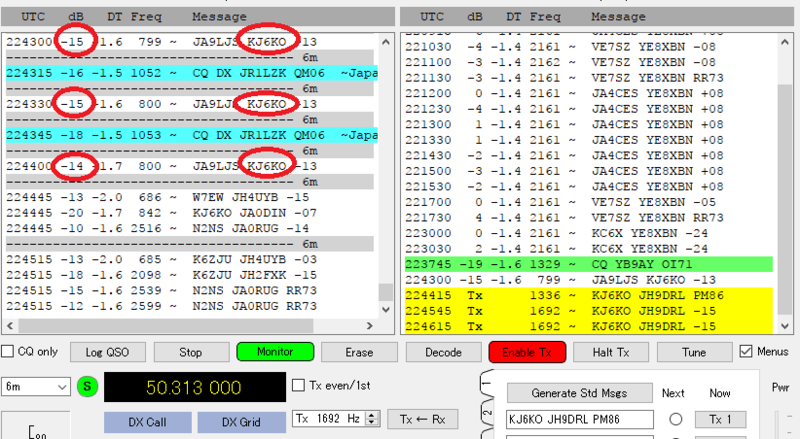800x439 pixels.
Task: Click the DX Grid button
Action: point(241,422)
